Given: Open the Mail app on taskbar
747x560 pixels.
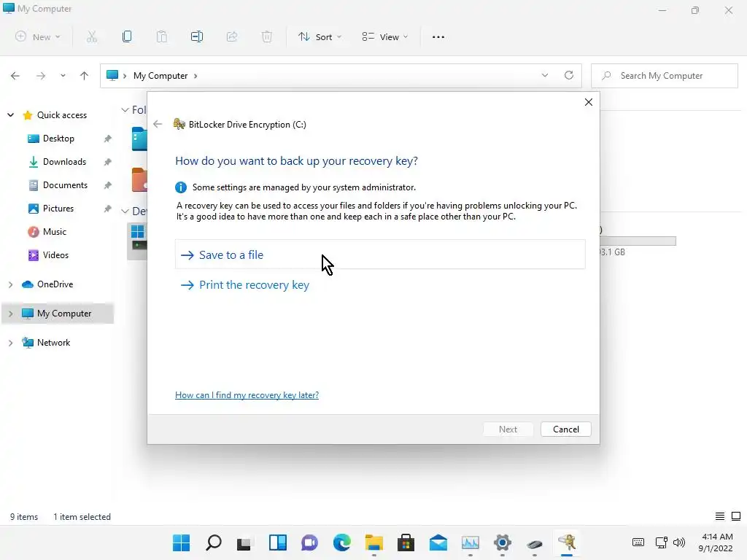Looking at the screenshot, I should [x=438, y=542].
